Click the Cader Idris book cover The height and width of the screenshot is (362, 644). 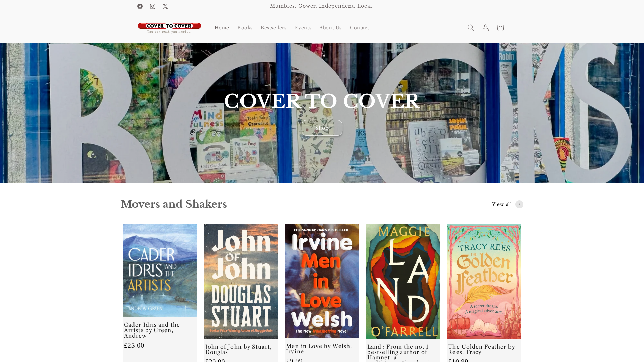tap(160, 270)
